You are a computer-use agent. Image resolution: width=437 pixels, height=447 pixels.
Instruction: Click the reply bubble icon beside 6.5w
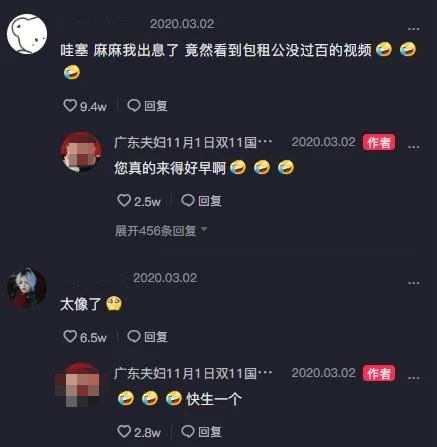point(134,337)
